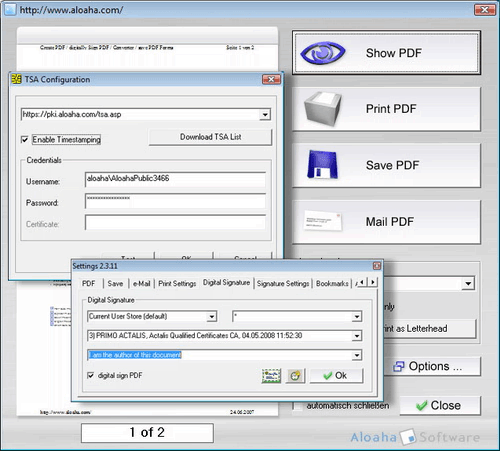
Task: Click the Save PDF button
Action: tap(386, 165)
